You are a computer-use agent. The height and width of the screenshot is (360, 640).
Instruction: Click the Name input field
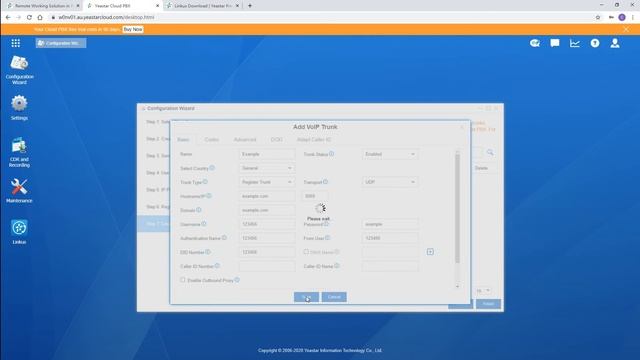pyautogui.click(x=267, y=154)
